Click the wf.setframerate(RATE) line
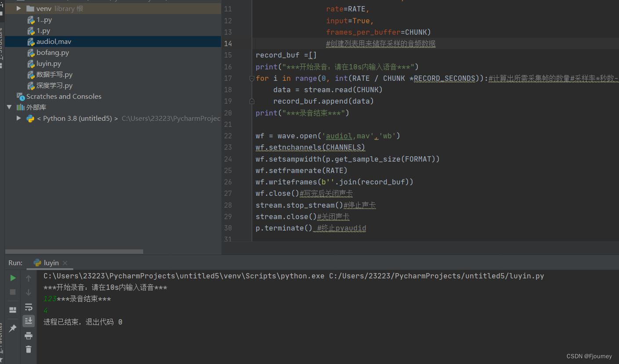 pyautogui.click(x=301, y=170)
